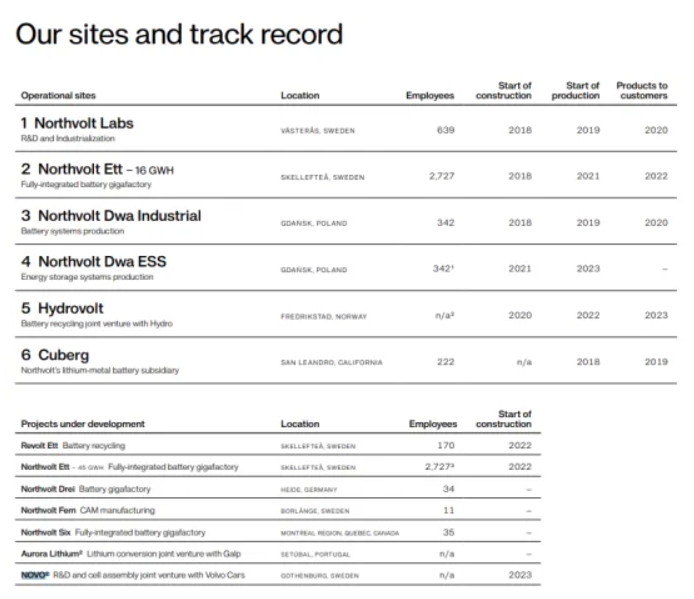Image resolution: width=694 pixels, height=599 pixels.
Task: Click employees value 34 for Northvolt Drei
Action: pos(448,489)
